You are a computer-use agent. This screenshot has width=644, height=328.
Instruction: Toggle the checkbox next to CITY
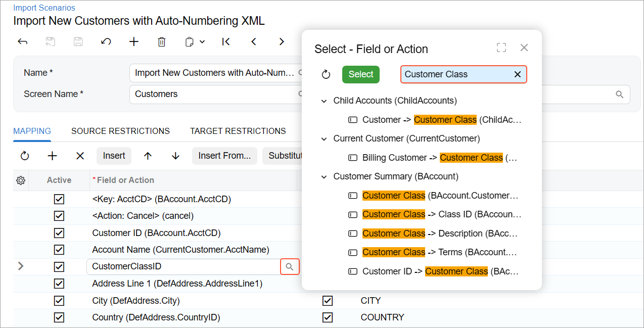pyautogui.click(x=328, y=301)
